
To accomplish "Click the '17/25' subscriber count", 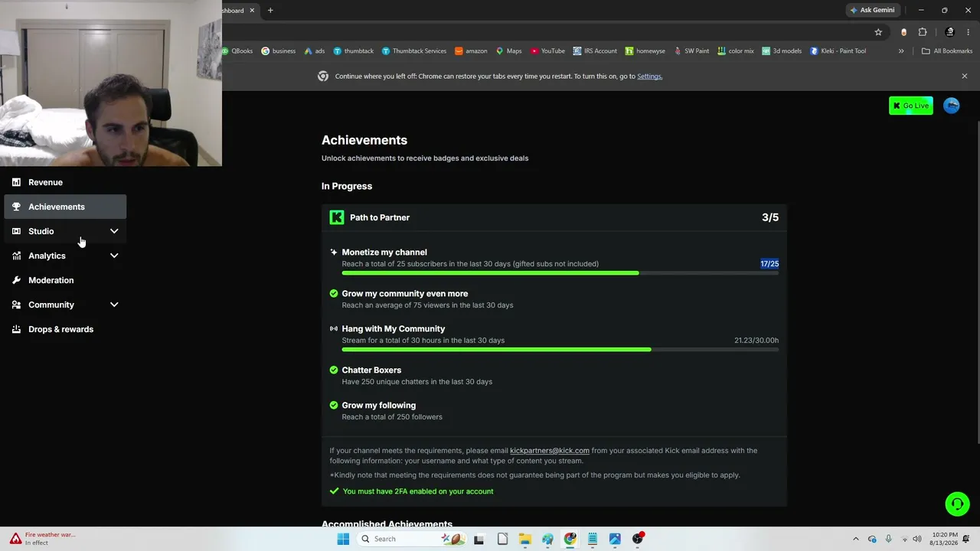I will click(769, 263).
